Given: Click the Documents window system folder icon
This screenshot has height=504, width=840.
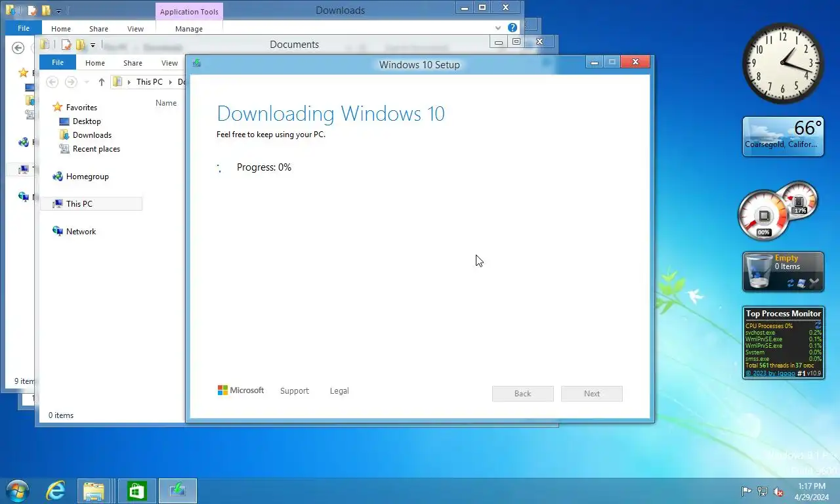Looking at the screenshot, I should pos(45,45).
